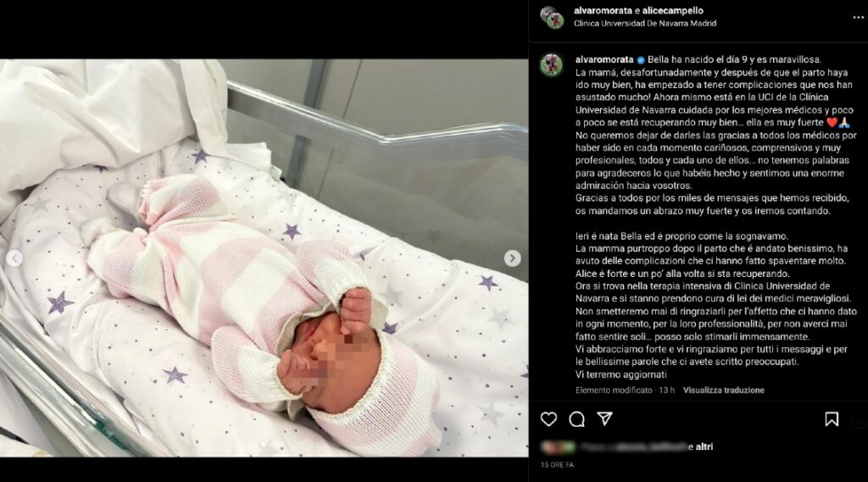Go to next photo with right arrow
868x482 pixels.
[512, 258]
